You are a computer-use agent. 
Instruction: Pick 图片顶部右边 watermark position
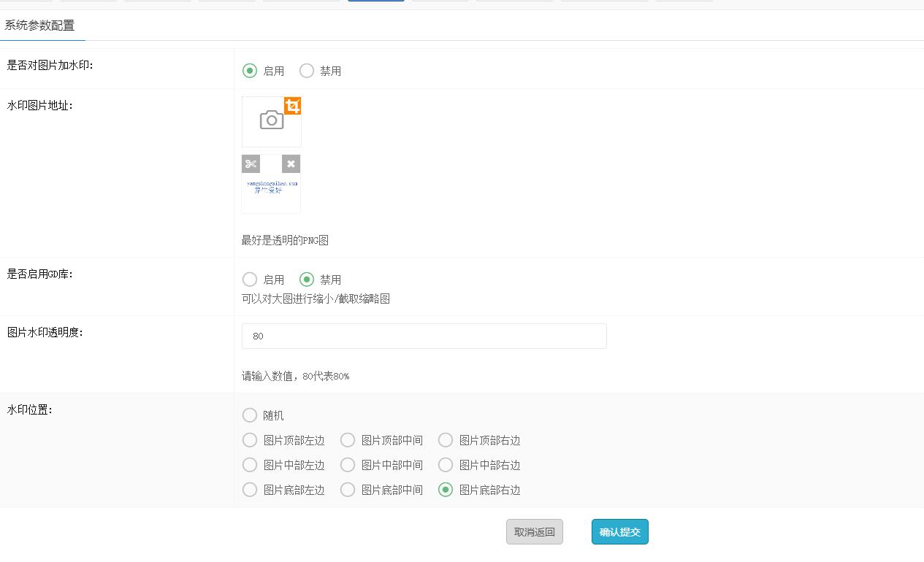446,440
